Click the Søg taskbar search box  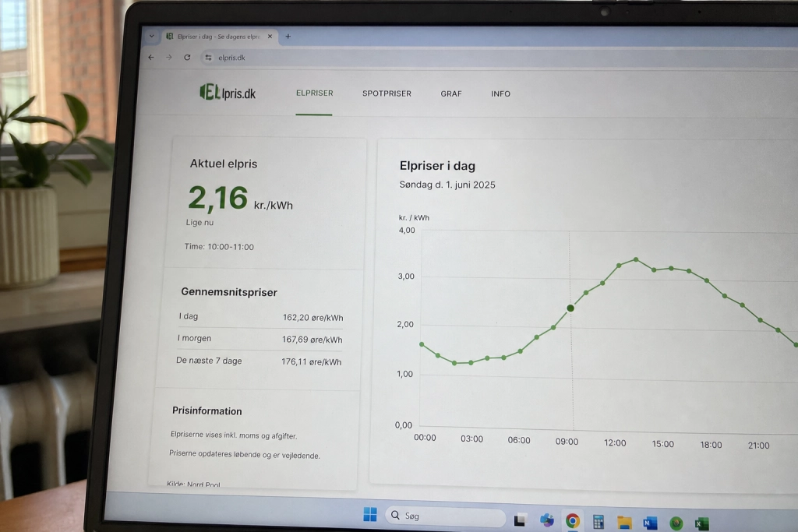click(445, 516)
